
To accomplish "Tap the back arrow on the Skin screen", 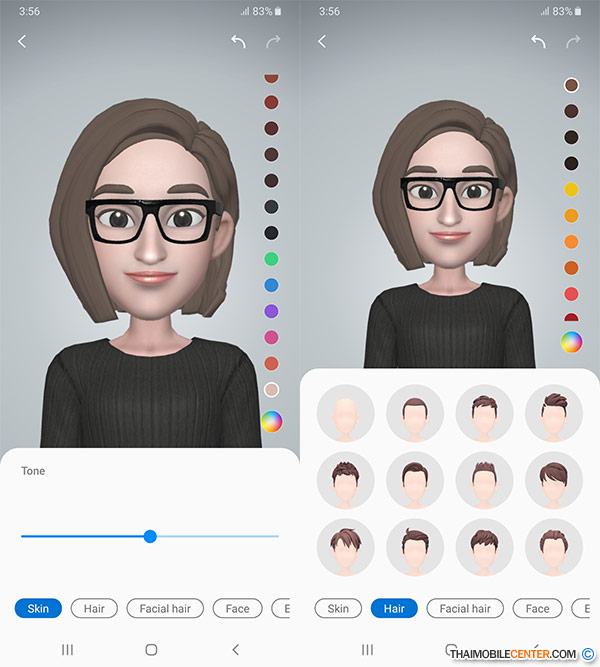I will pos(22,41).
